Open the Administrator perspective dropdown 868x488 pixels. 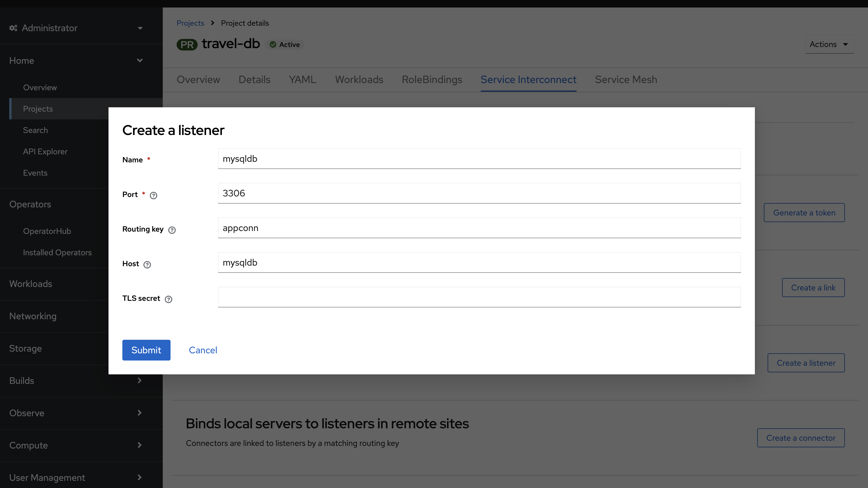tap(76, 28)
